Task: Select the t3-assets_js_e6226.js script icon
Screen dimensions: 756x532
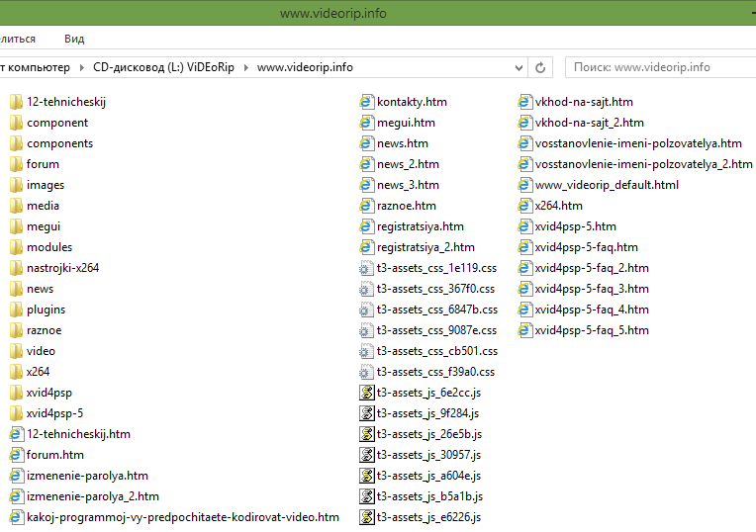Action: 366,517
